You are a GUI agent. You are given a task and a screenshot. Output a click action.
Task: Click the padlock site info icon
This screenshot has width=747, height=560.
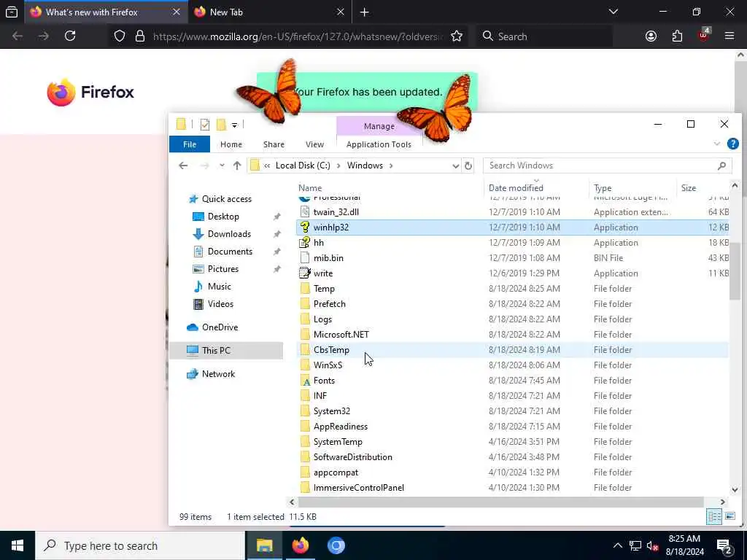pos(140,36)
